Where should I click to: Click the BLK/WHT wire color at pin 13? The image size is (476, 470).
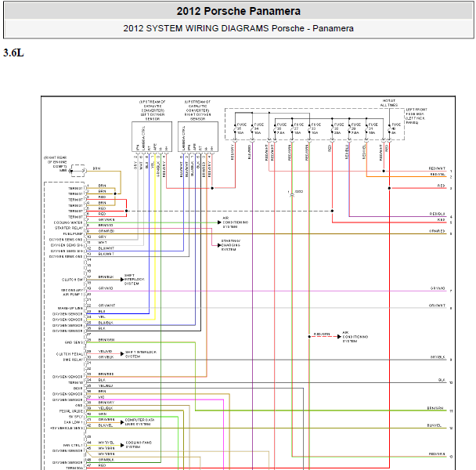[106, 254]
